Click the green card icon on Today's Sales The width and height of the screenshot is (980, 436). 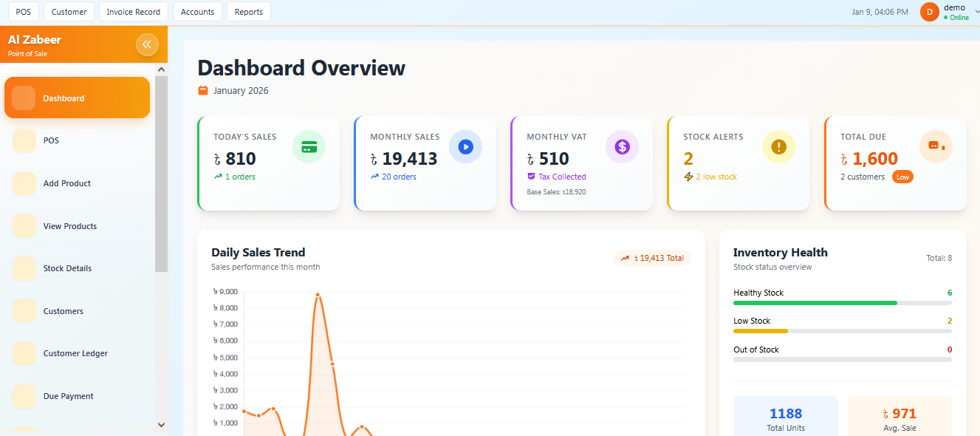click(309, 146)
